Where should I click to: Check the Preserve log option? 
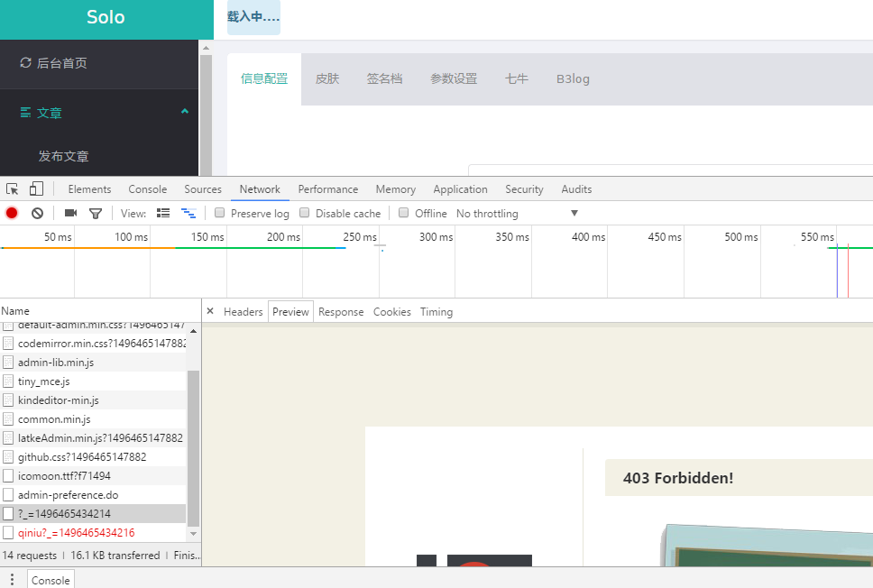point(220,213)
